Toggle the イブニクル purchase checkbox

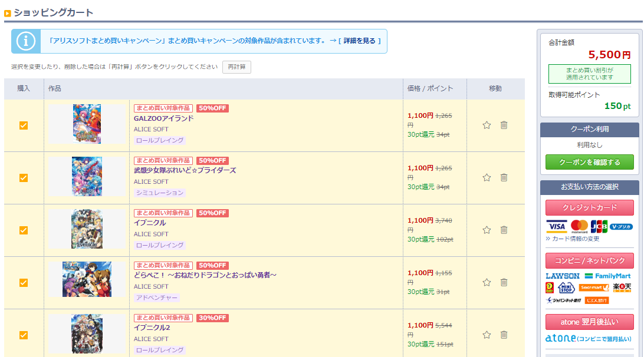(x=24, y=230)
